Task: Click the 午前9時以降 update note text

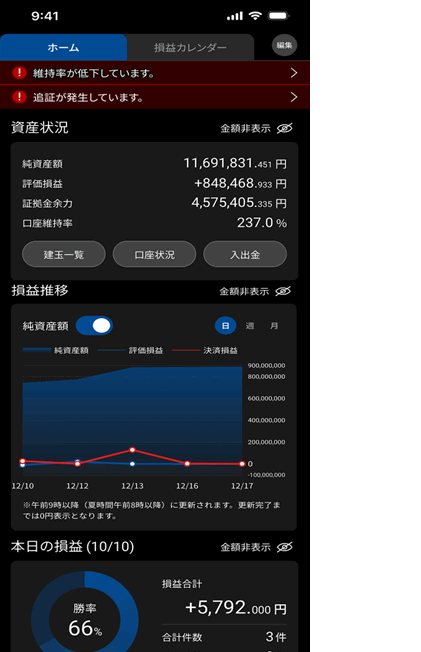Action: (x=152, y=510)
